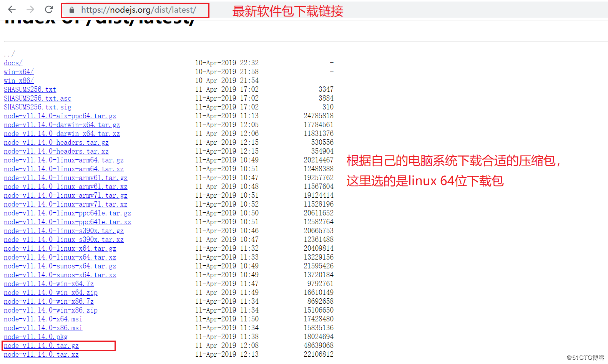Download node-v11.14.0-linux-s390x.tar.gz
608x364 pixels.
coord(64,230)
